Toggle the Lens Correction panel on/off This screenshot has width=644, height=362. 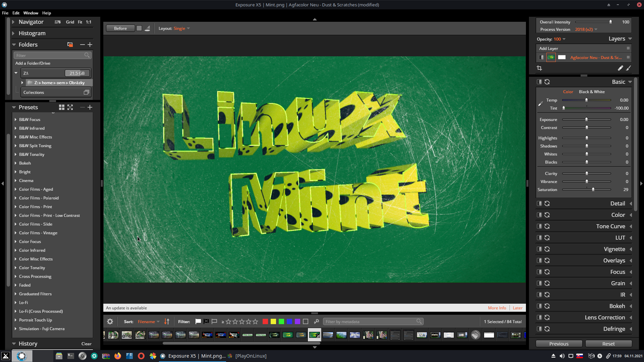coord(539,317)
